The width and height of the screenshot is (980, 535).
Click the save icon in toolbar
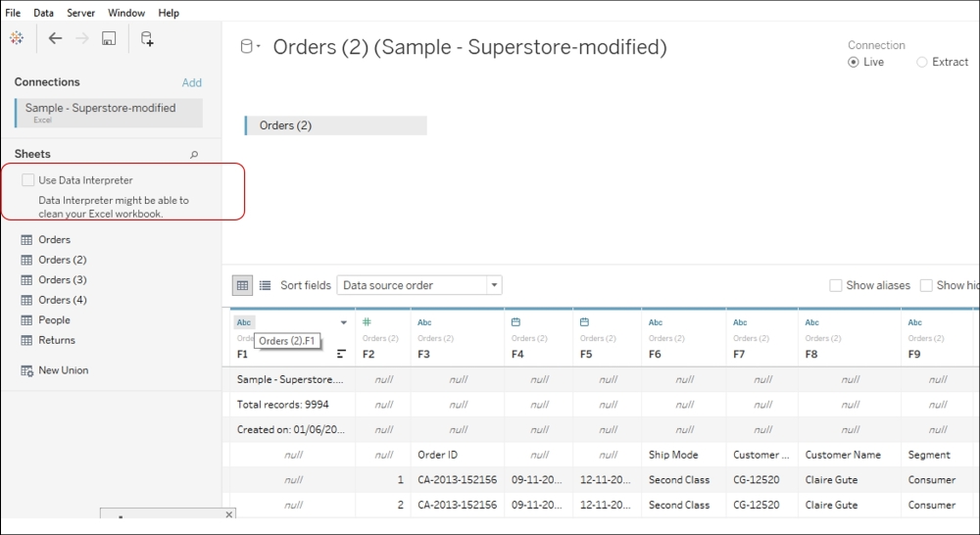coord(109,38)
